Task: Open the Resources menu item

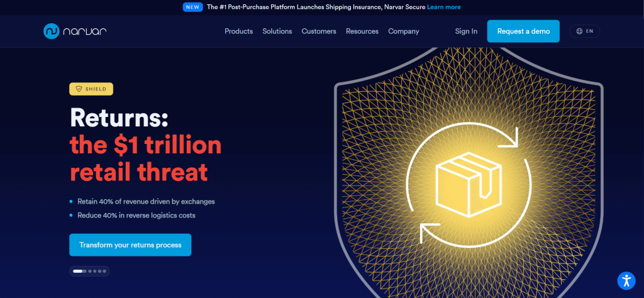Action: (x=362, y=31)
